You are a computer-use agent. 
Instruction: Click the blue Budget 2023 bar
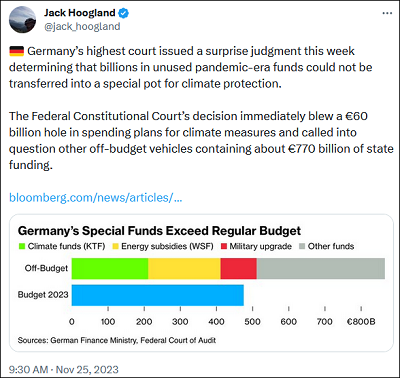pos(158,295)
